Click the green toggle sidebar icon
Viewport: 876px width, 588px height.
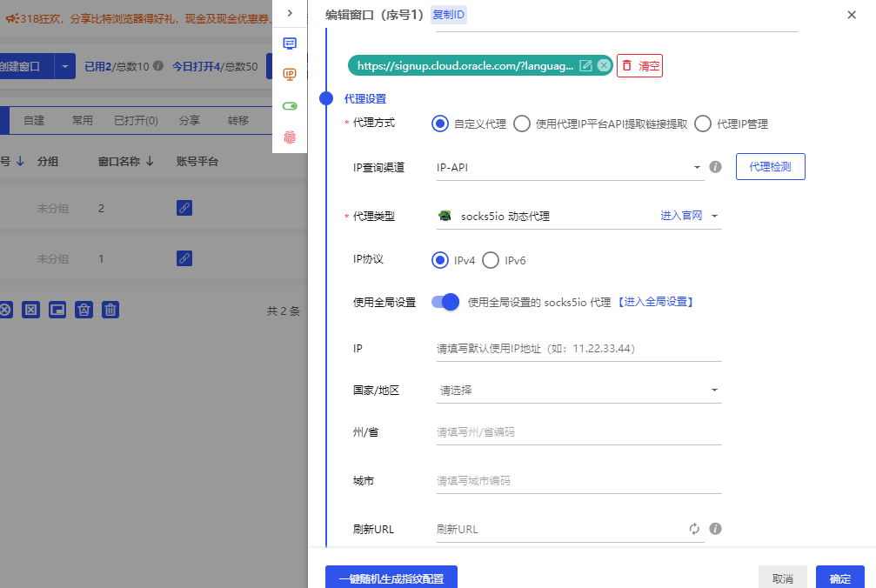pos(290,106)
